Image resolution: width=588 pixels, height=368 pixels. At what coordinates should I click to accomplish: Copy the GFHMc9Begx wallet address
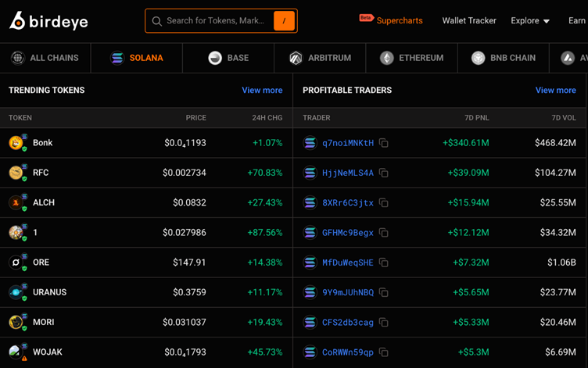(384, 233)
